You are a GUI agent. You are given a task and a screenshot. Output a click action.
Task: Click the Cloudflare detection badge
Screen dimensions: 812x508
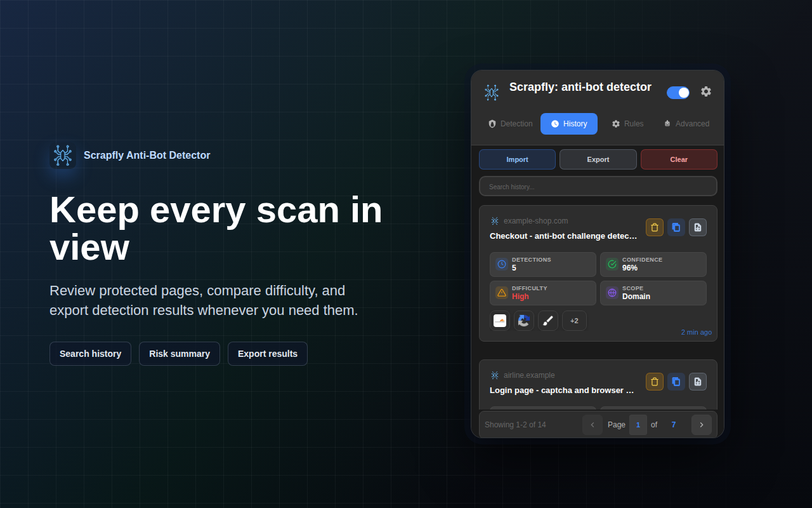click(500, 321)
